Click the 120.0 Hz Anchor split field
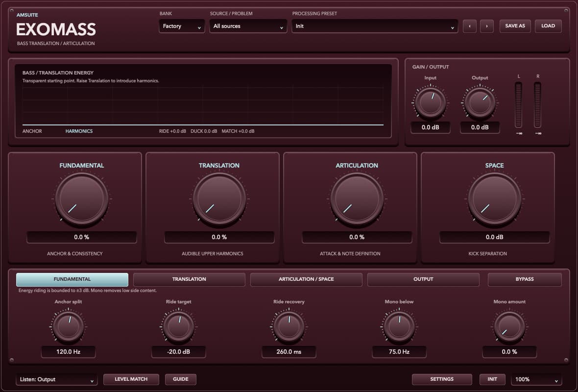The image size is (578, 392). (x=68, y=352)
